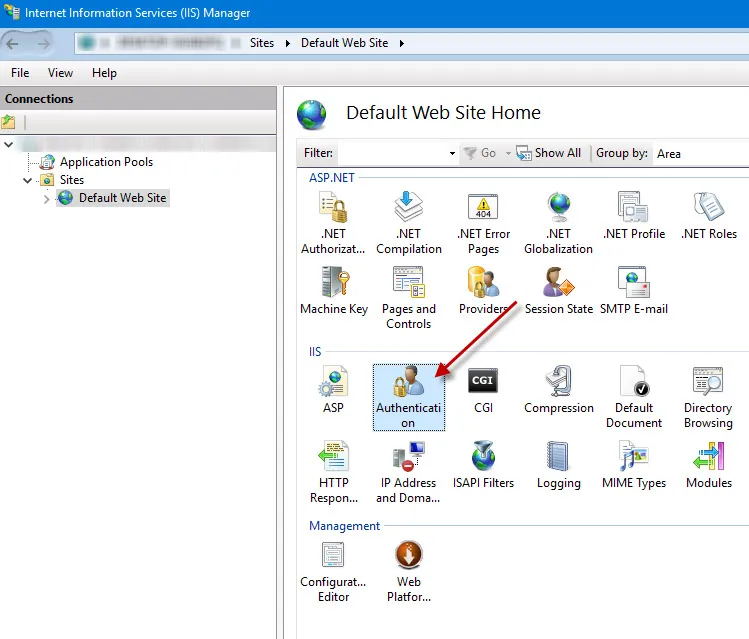Screen dimensions: 749x639
Task: Open .NET Error Pages
Action: [483, 223]
